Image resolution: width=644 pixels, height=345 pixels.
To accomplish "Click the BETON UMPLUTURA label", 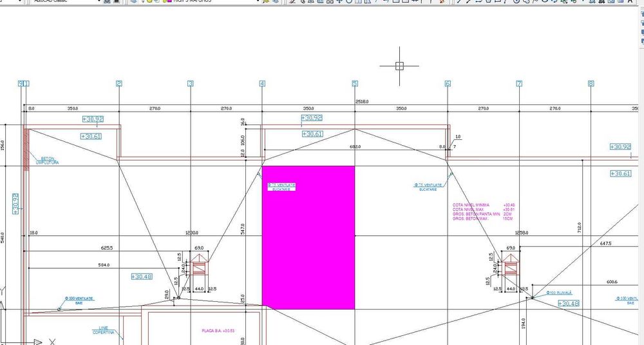I will pyautogui.click(x=47, y=161).
